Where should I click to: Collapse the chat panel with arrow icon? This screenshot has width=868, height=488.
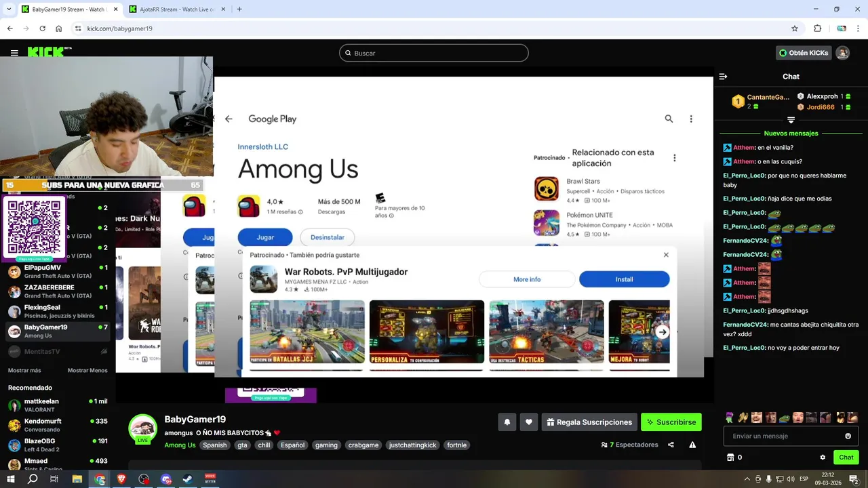pyautogui.click(x=723, y=77)
